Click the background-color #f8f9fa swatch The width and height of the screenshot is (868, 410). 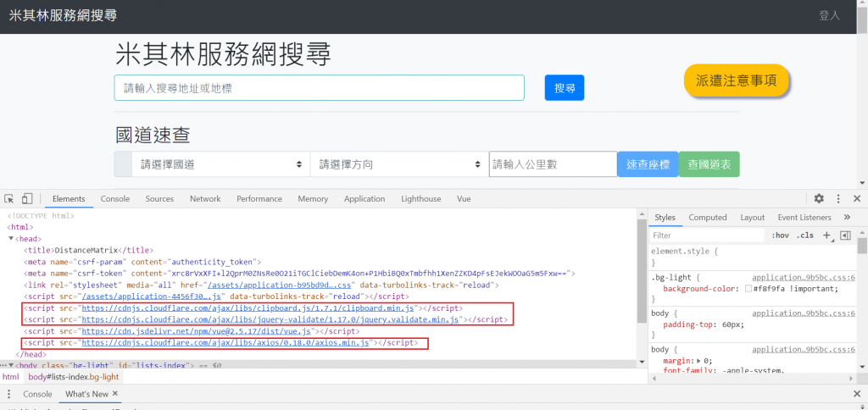click(x=748, y=289)
